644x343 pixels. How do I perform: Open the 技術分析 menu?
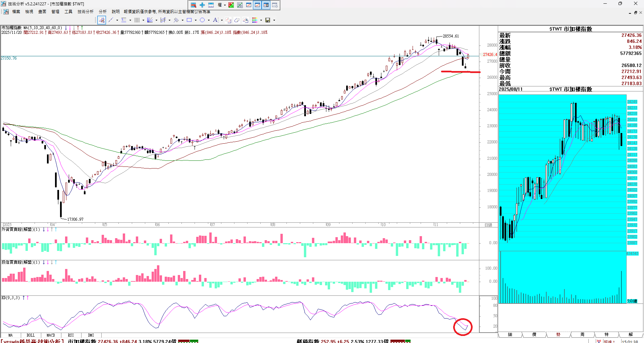click(x=86, y=12)
